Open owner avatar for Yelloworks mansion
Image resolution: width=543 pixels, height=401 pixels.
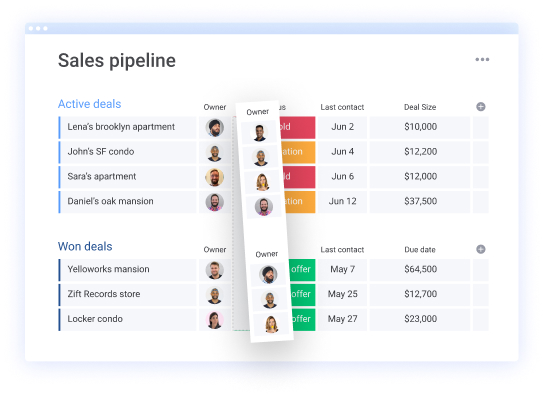coord(214,270)
